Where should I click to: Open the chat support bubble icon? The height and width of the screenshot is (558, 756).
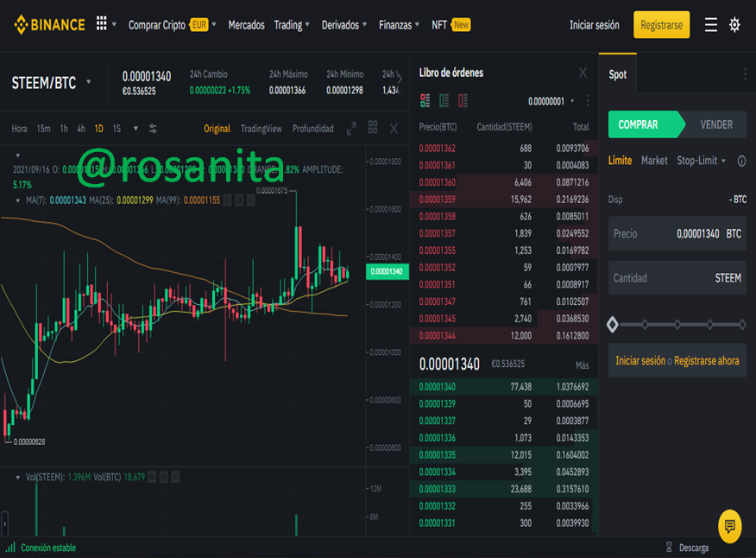point(730,526)
